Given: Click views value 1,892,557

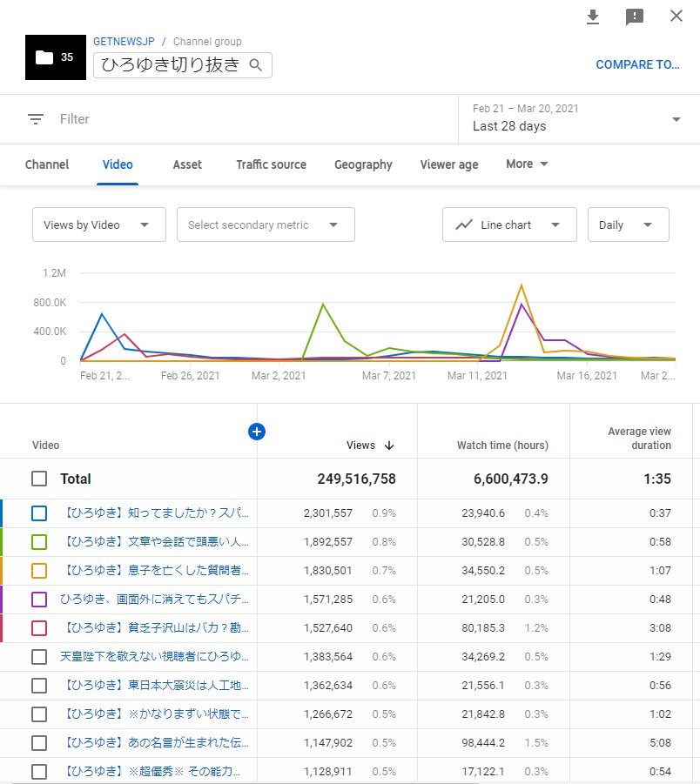Looking at the screenshot, I should 327,541.
